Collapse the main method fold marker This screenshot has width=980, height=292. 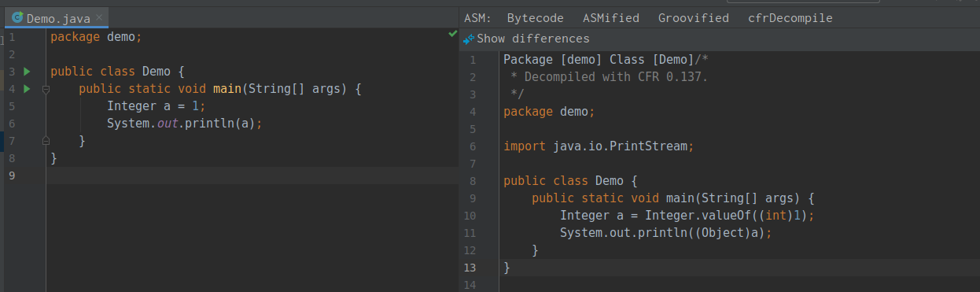coord(46,89)
